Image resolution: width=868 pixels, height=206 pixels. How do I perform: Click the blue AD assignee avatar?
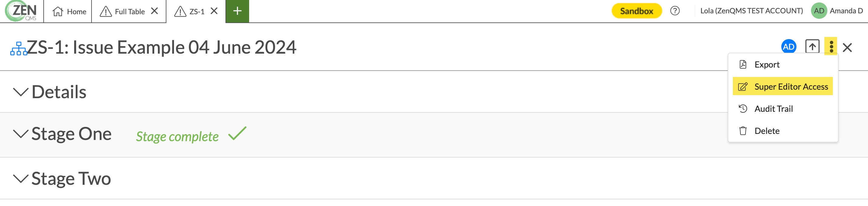click(x=789, y=46)
